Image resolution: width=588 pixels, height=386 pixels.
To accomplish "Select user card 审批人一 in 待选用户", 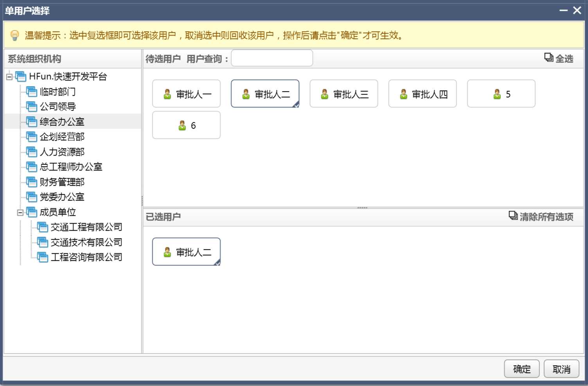I will (186, 93).
